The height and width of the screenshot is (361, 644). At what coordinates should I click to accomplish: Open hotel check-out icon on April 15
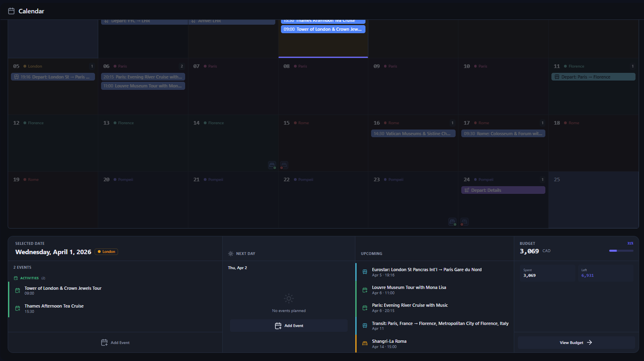pyautogui.click(x=284, y=165)
